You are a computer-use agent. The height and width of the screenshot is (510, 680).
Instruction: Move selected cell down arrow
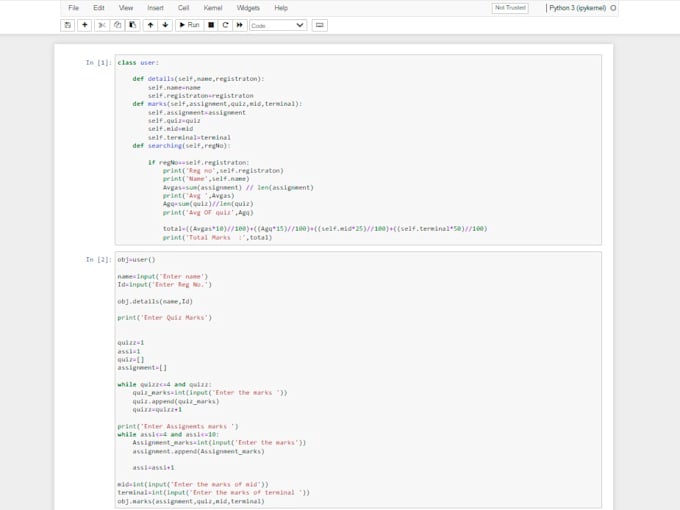tap(165, 25)
